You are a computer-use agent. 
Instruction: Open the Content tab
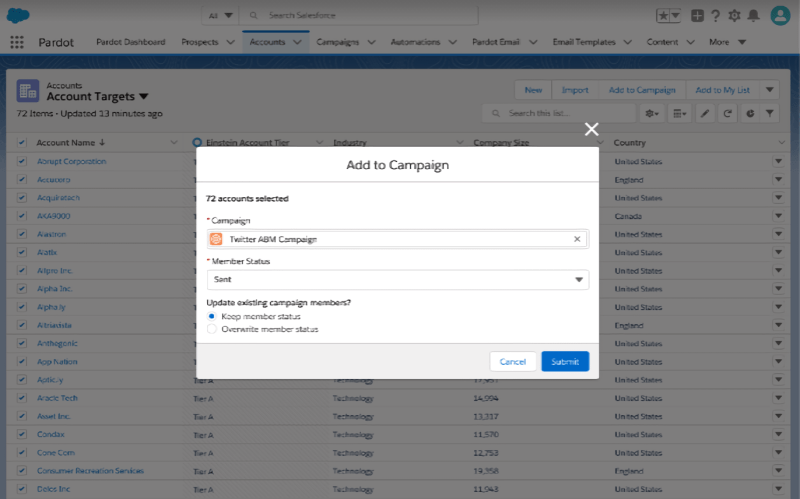tap(662, 42)
